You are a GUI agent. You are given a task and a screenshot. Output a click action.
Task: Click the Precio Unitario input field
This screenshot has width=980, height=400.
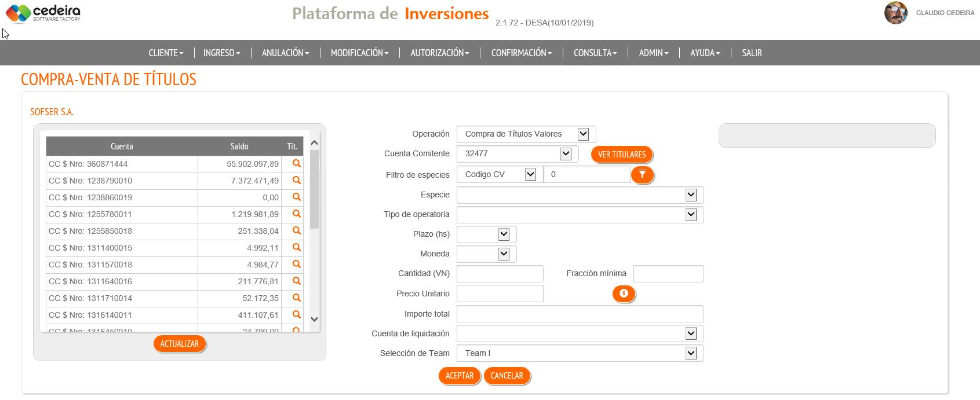(x=500, y=293)
